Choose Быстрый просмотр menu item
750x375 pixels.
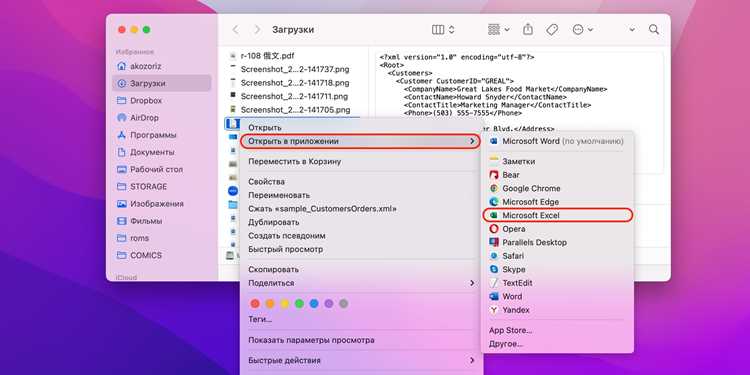361,249
